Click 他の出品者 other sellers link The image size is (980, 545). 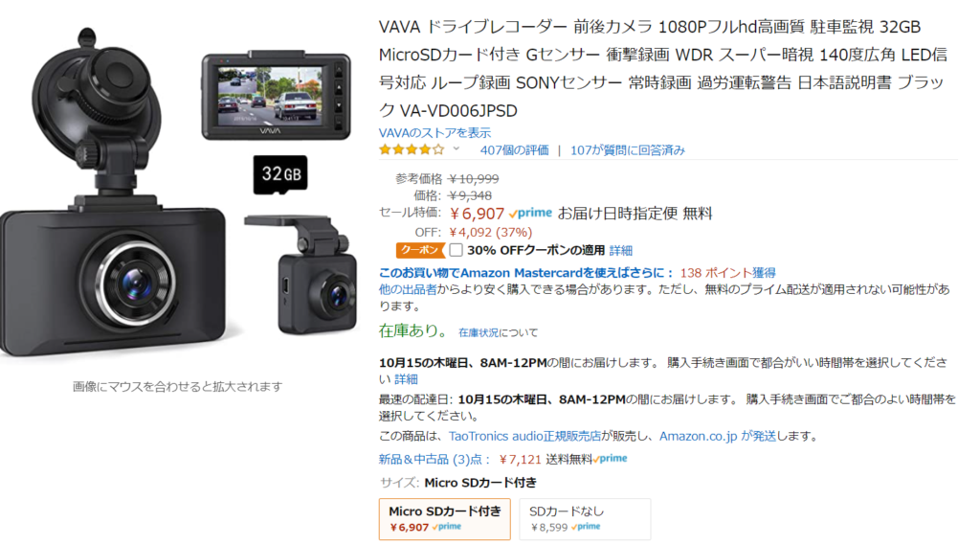[408, 289]
